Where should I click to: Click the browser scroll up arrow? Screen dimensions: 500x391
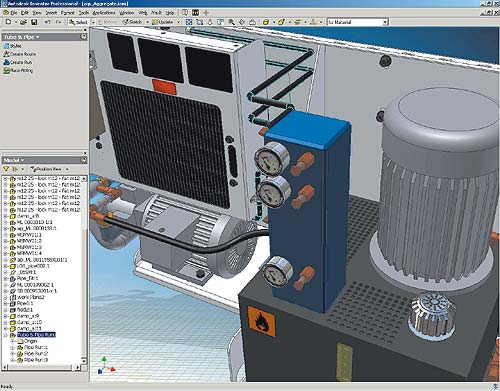coord(84,179)
